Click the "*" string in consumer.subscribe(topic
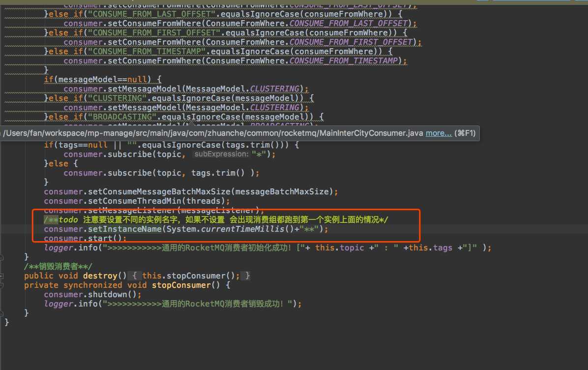Screen dimensions: 588x370 (259, 154)
